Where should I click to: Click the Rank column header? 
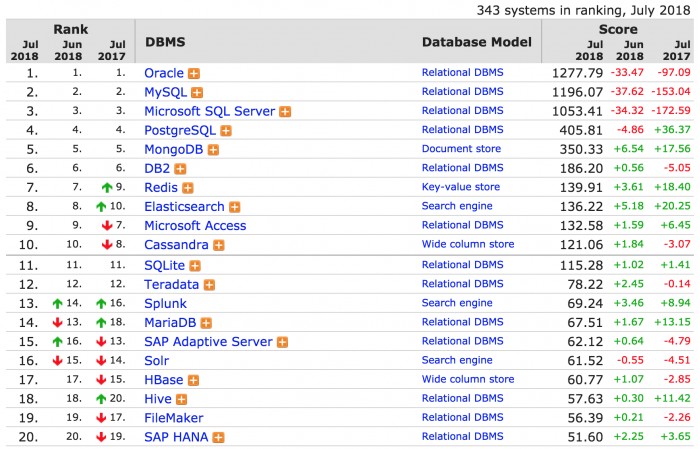click(71, 29)
